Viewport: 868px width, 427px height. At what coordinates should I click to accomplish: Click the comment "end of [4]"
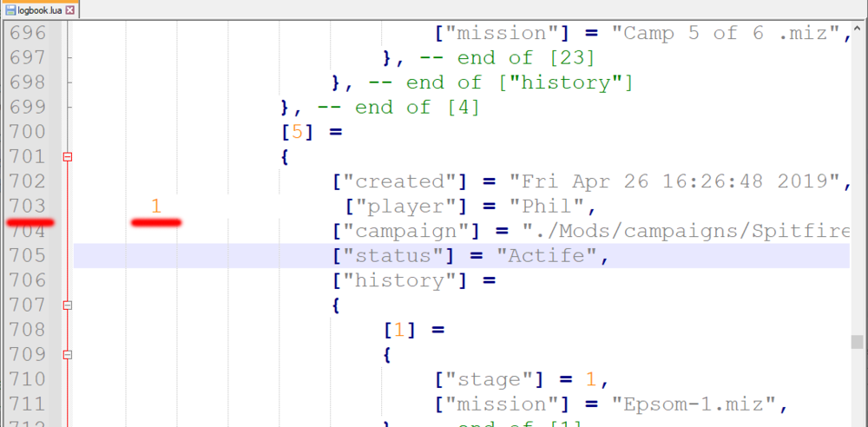(x=417, y=108)
